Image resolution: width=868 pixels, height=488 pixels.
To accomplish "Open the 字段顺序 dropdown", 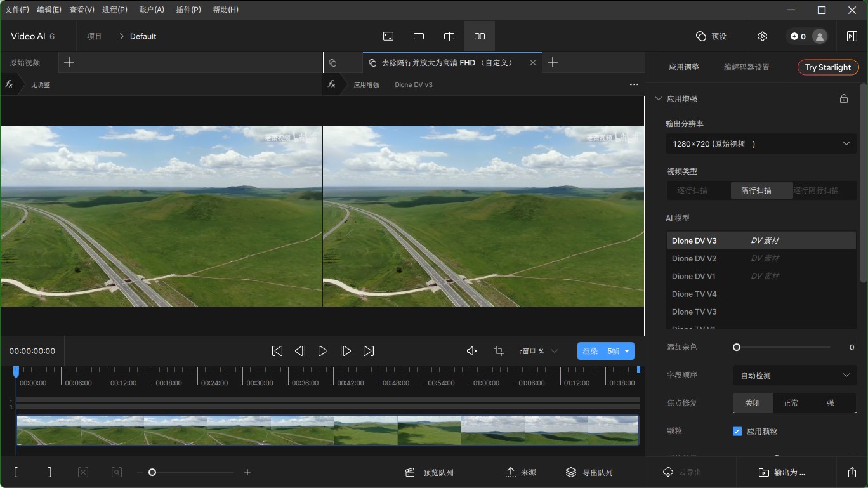I will tap(794, 375).
